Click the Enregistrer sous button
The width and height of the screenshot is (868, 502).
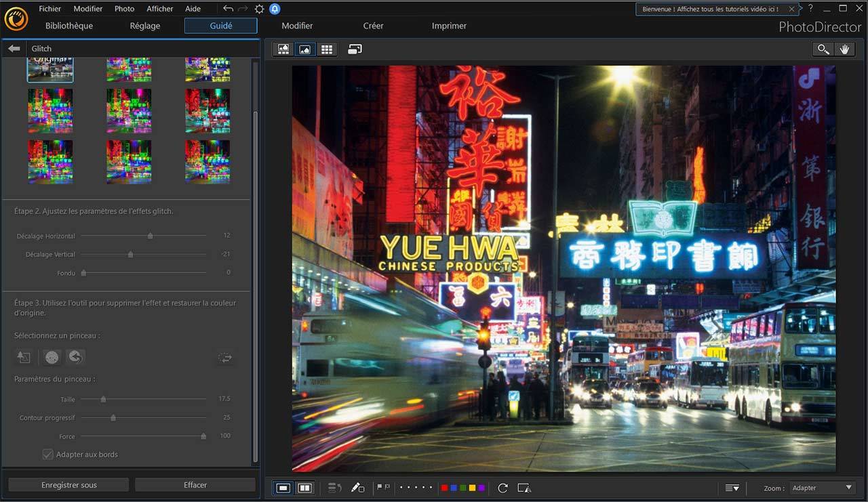point(68,485)
